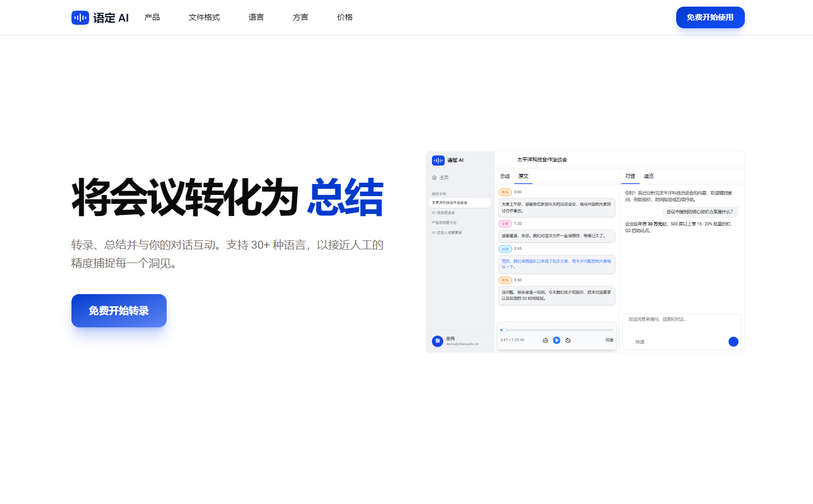This screenshot has width=813, height=504.
Task: Click the 张伟 speaker tag at 0:00
Action: [505, 192]
